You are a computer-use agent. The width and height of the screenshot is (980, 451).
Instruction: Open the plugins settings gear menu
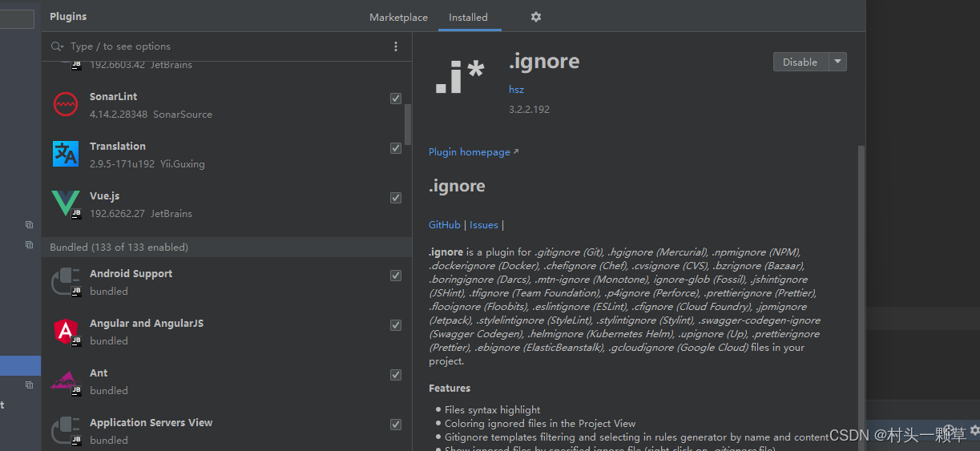[x=536, y=17]
